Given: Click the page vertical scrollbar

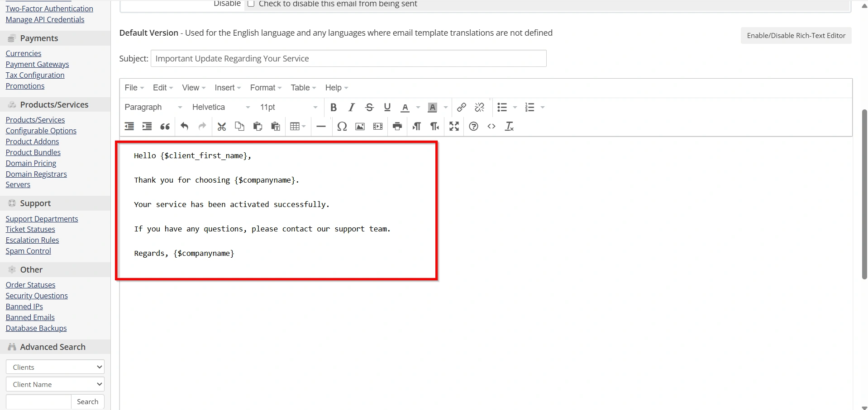Looking at the screenshot, I should (x=864, y=194).
